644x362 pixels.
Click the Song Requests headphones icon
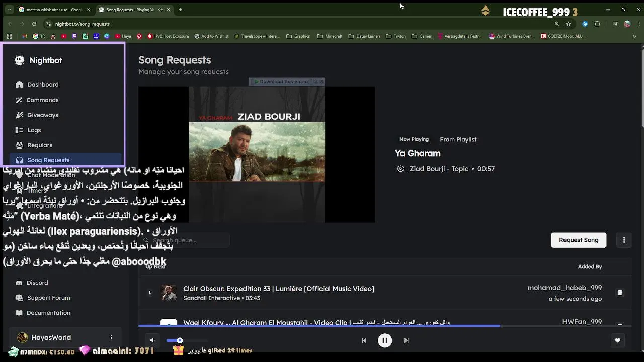pos(19,160)
